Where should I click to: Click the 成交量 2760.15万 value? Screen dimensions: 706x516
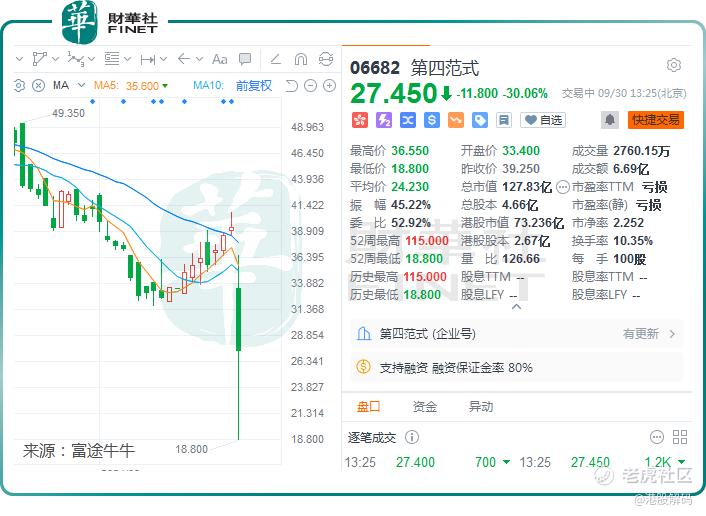click(x=641, y=150)
